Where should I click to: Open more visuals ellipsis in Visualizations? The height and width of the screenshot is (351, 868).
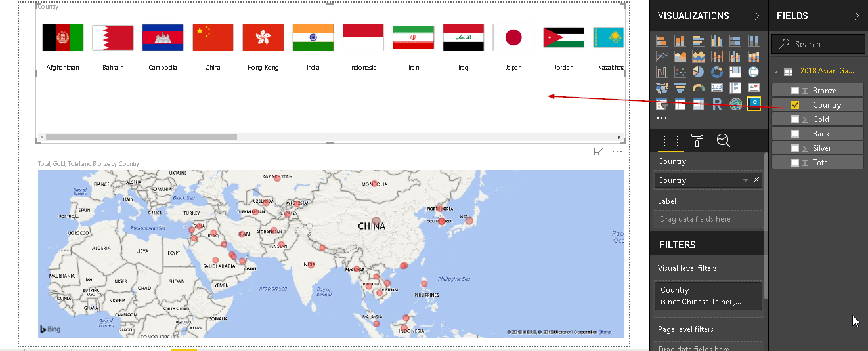tap(662, 118)
